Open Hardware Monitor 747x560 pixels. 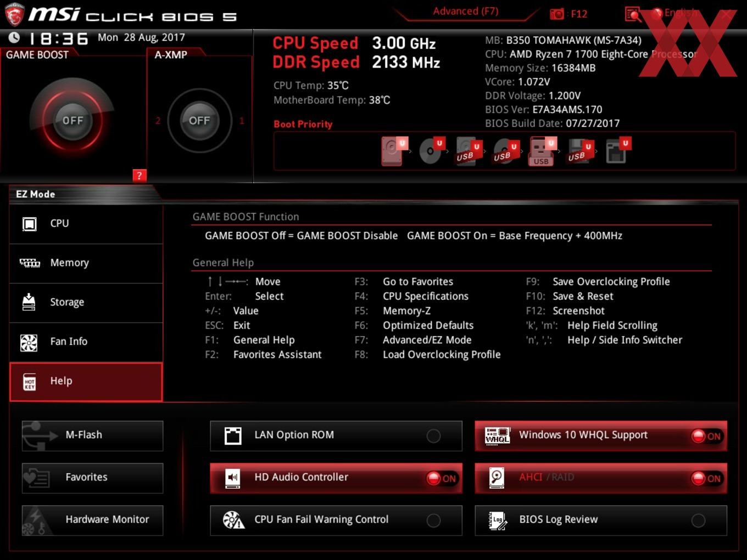pyautogui.click(x=92, y=520)
